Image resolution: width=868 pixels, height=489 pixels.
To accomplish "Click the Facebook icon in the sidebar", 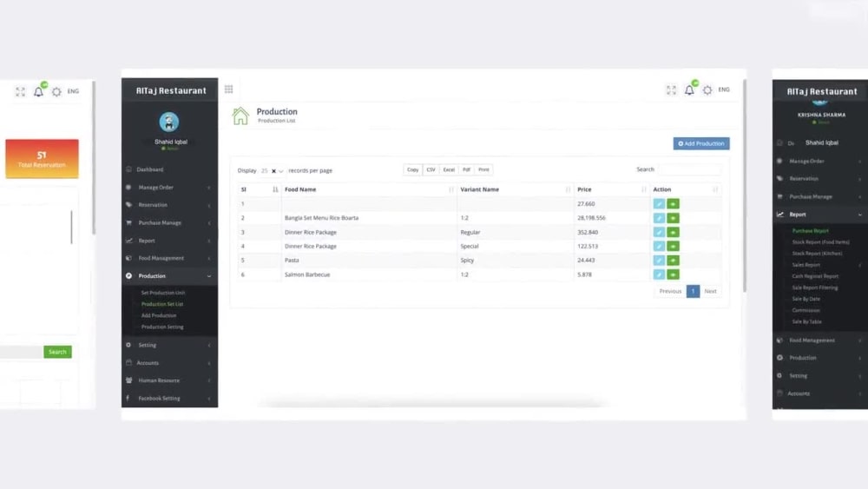I will pyautogui.click(x=128, y=398).
